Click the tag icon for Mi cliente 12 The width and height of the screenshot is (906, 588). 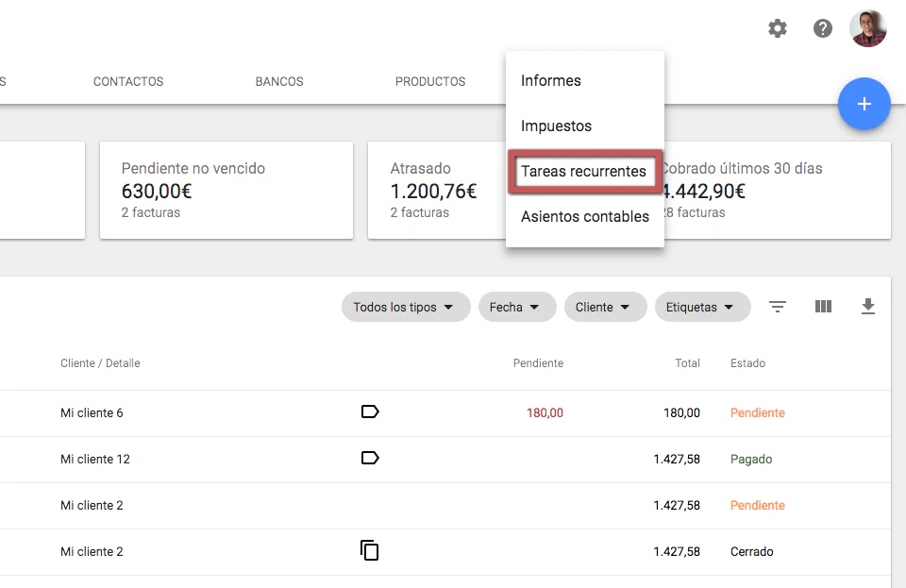click(370, 458)
